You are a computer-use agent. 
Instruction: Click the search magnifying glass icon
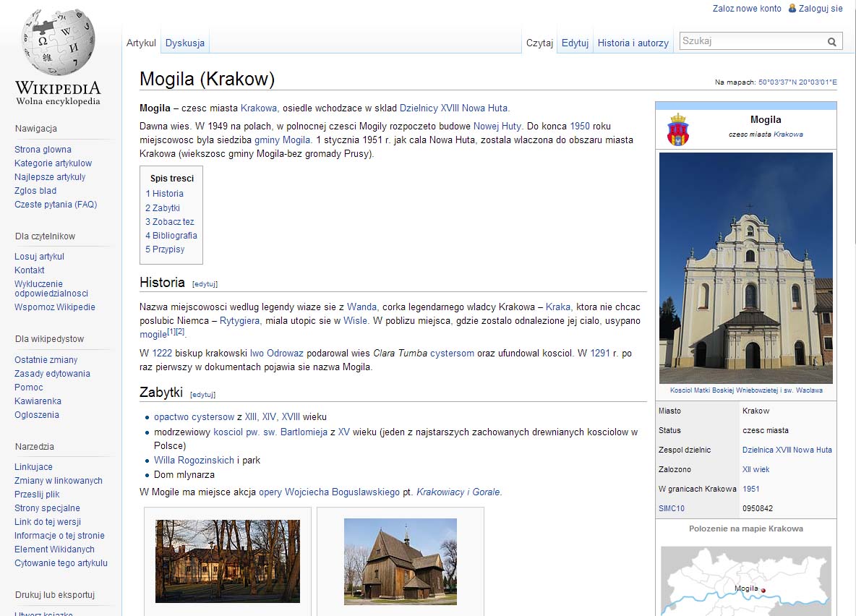coord(831,41)
